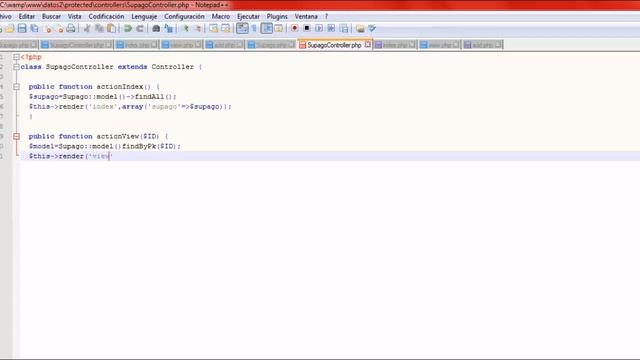640x360 pixels.
Task: Collapse the actionView function red fold marker
Action: [x=16, y=136]
